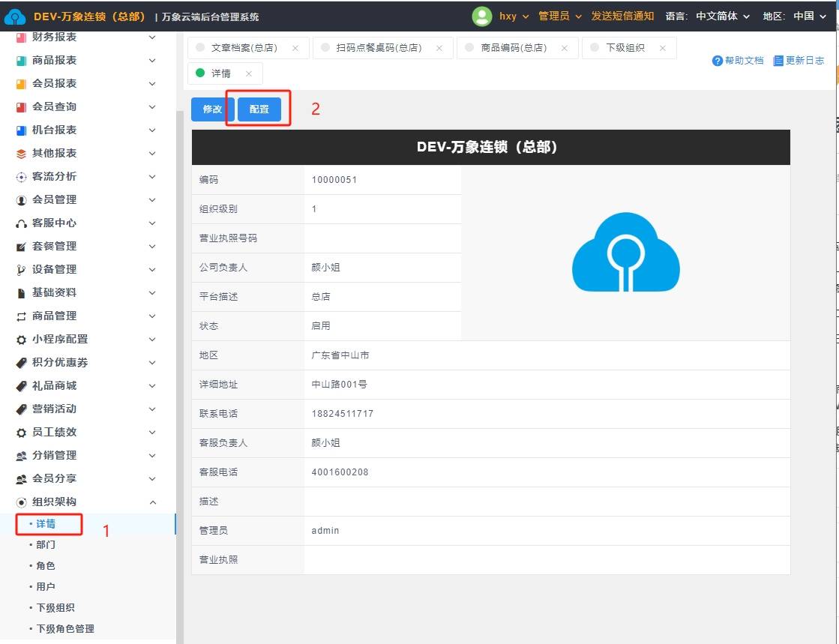The width and height of the screenshot is (839, 644).
Task: Click the green user avatar icon
Action: tap(481, 16)
